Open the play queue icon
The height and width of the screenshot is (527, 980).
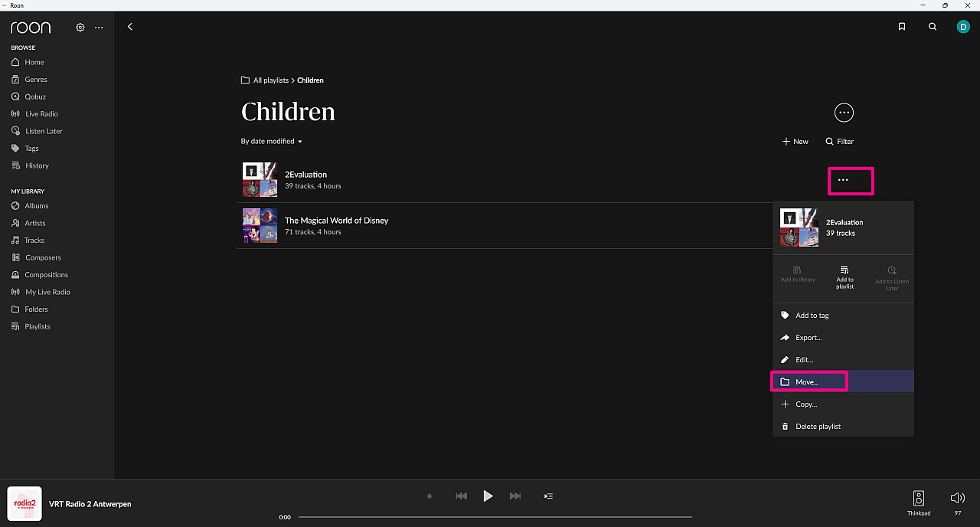tap(548, 496)
